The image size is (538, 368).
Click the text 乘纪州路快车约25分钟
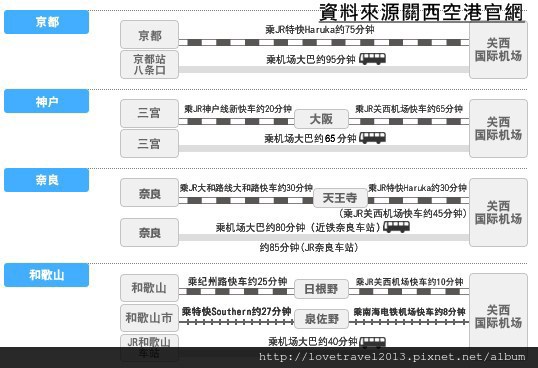pos(237,282)
